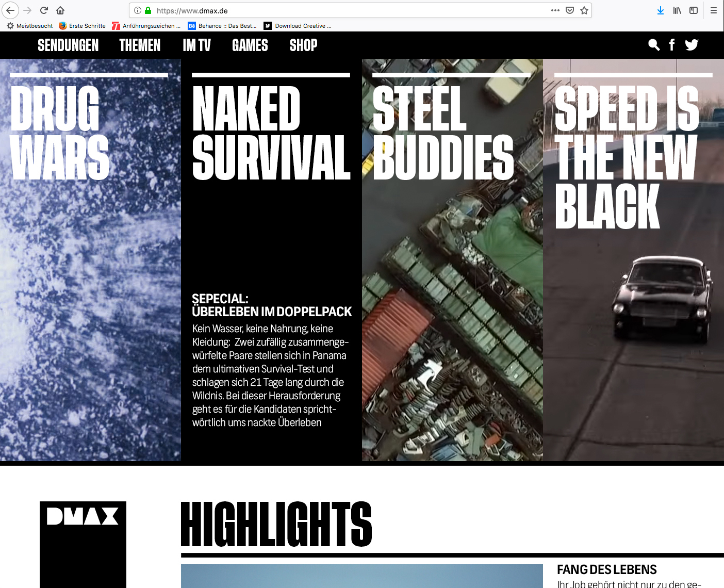Click the Behance bookmark icon

pos(192,26)
